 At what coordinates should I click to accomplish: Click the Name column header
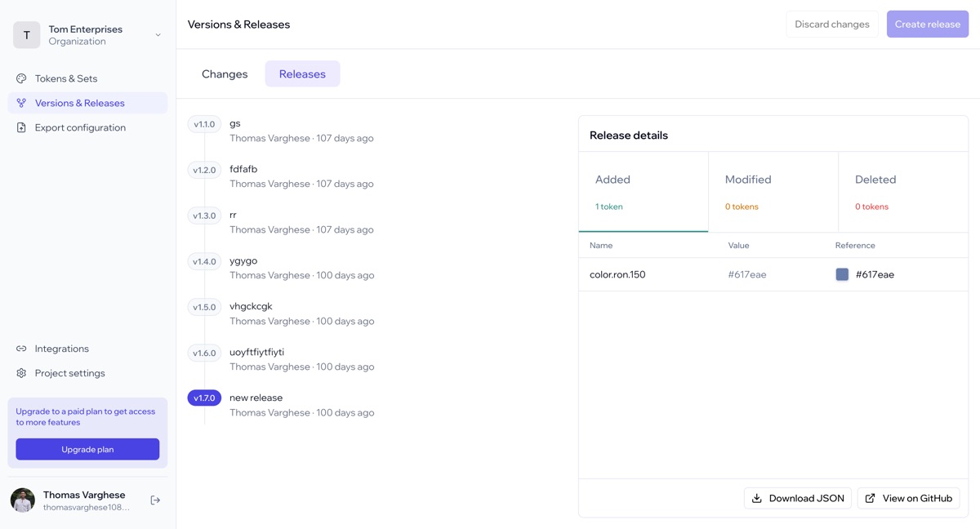tap(601, 245)
